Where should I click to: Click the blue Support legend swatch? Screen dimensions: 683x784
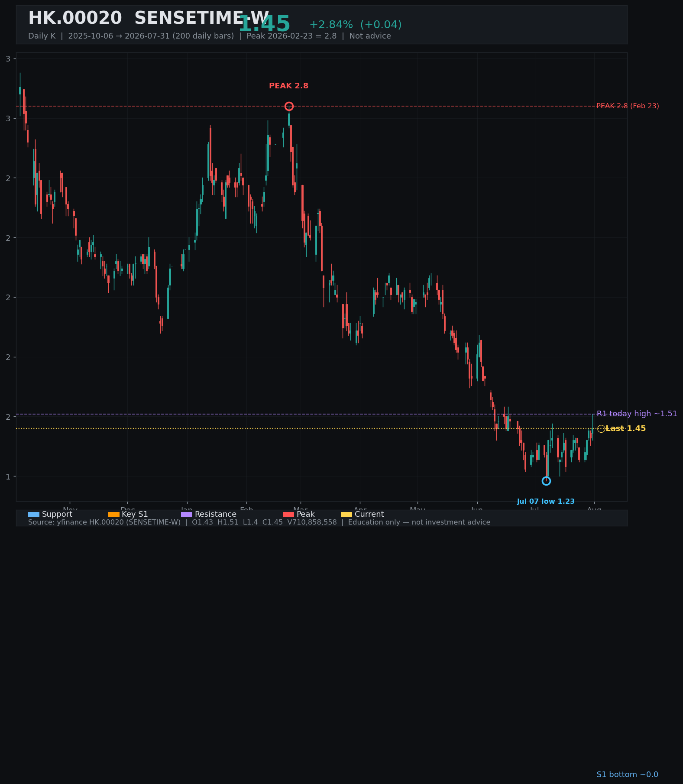(x=34, y=514)
